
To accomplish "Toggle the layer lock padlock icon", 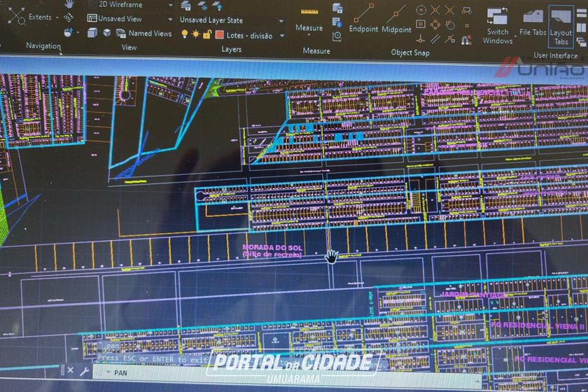I will pyautogui.click(x=206, y=34).
